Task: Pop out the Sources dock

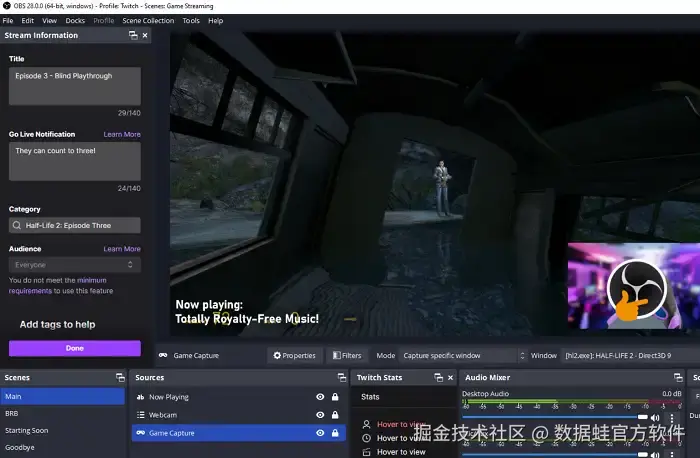Action: (x=342, y=378)
